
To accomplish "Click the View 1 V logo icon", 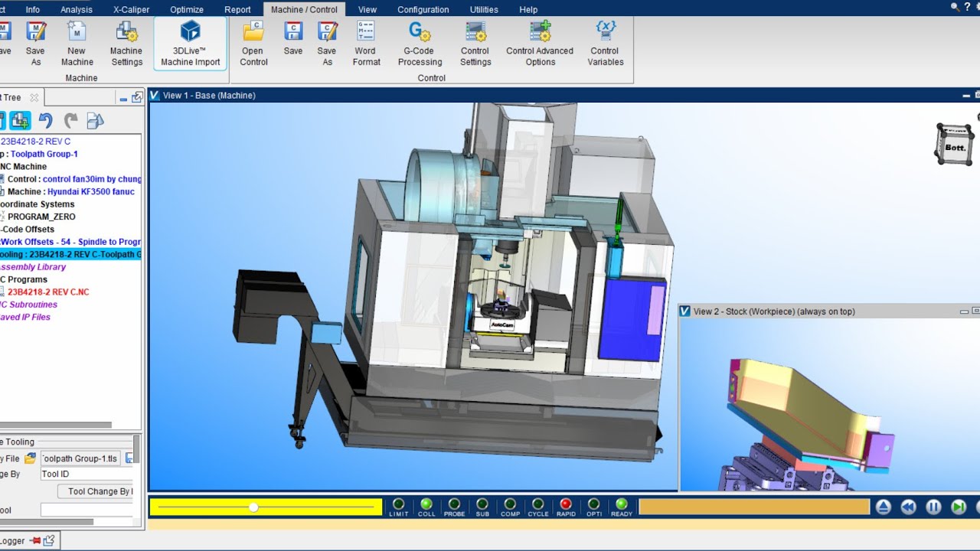I will pos(155,95).
